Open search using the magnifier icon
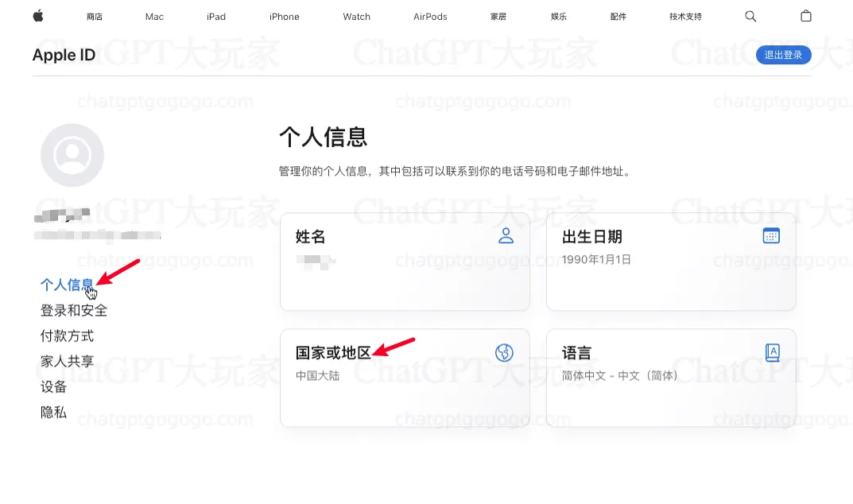853x504 pixels. coord(750,15)
